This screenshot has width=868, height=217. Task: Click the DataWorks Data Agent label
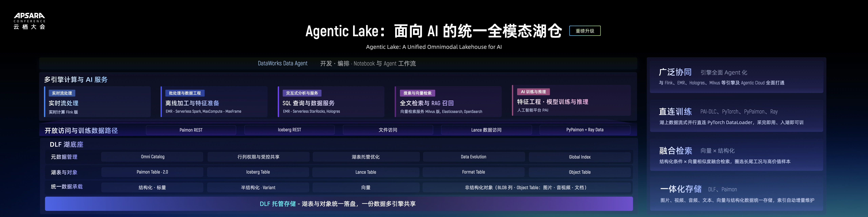(282, 63)
